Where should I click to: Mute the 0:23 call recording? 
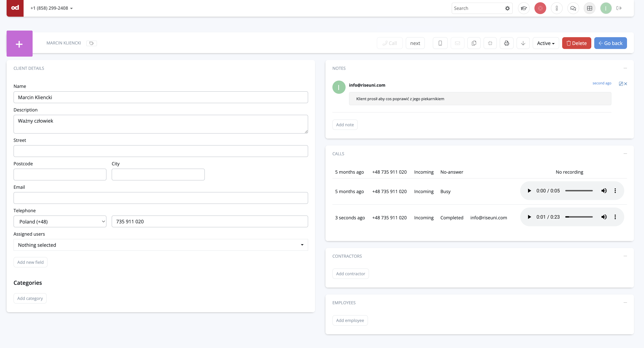604,217
